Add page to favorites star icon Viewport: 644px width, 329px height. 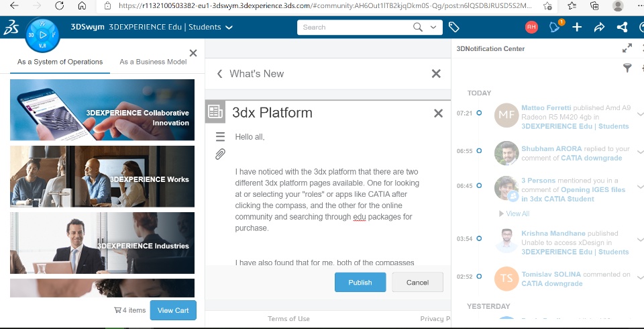click(547, 5)
